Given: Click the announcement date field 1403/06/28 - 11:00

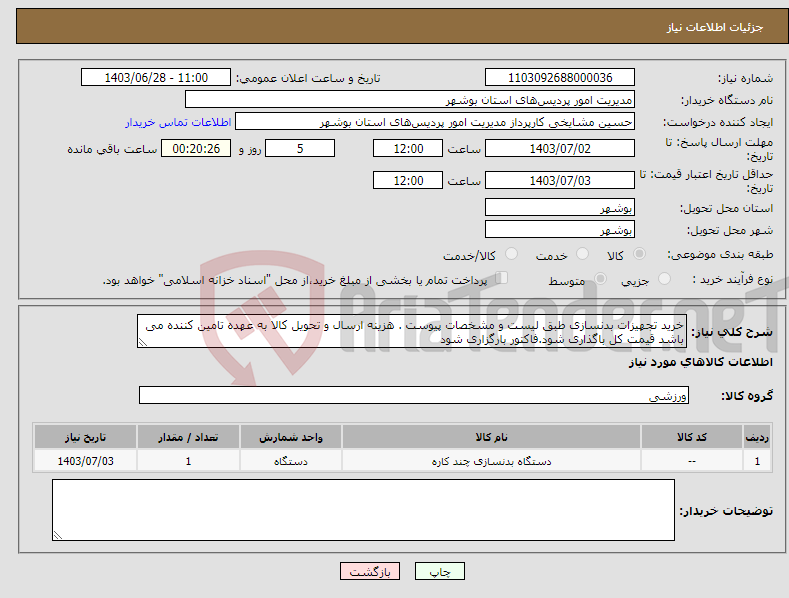Looking at the screenshot, I should [x=156, y=78].
